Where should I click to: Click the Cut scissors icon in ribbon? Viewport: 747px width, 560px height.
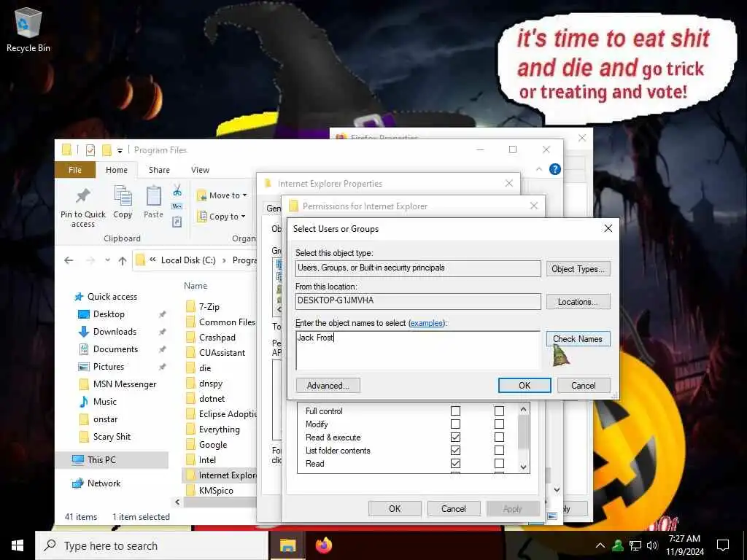(177, 190)
